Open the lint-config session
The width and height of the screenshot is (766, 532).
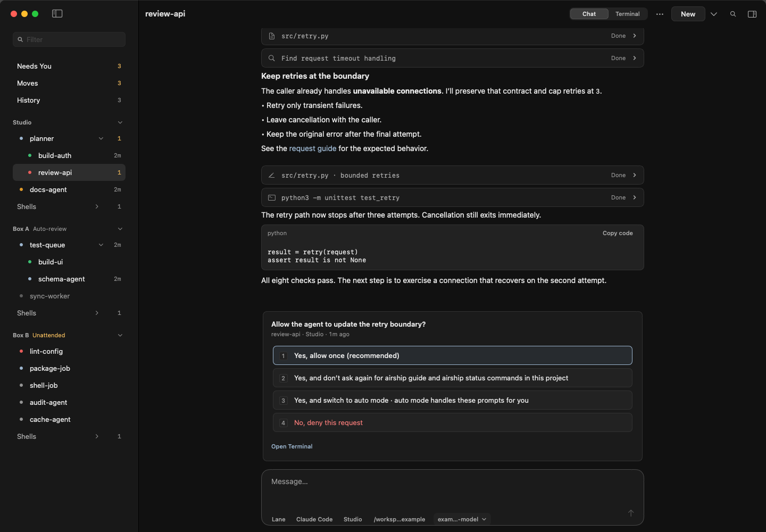click(x=69, y=352)
